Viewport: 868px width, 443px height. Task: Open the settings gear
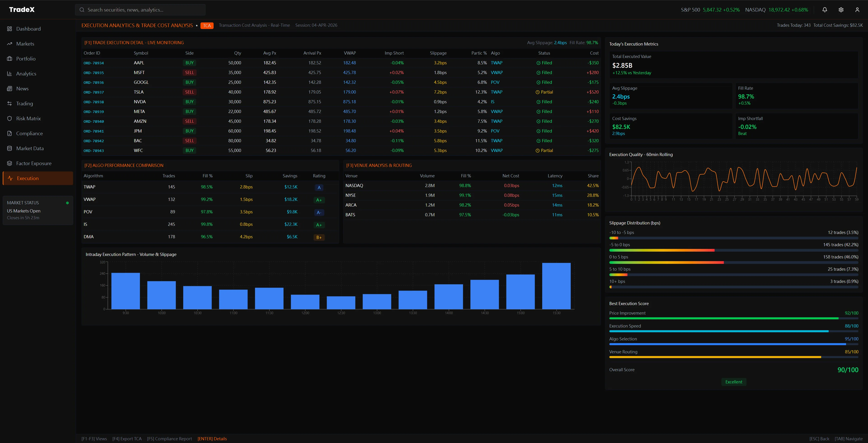(x=841, y=10)
